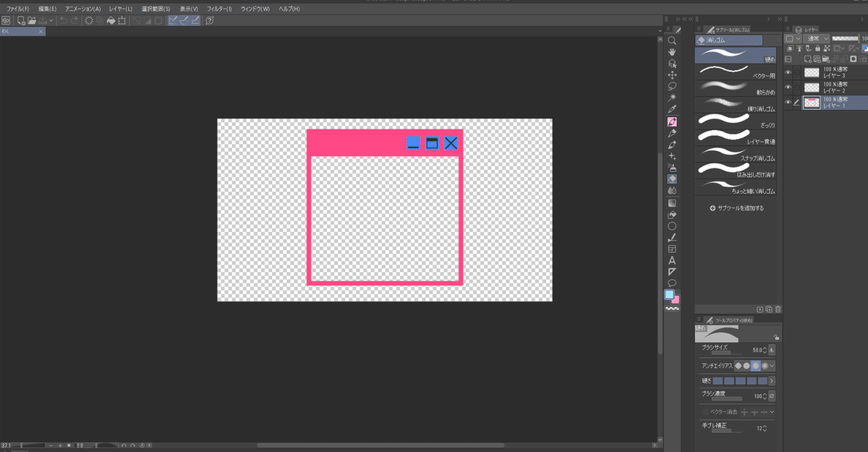Hide レイヤー 2 visibility eye

(x=788, y=88)
